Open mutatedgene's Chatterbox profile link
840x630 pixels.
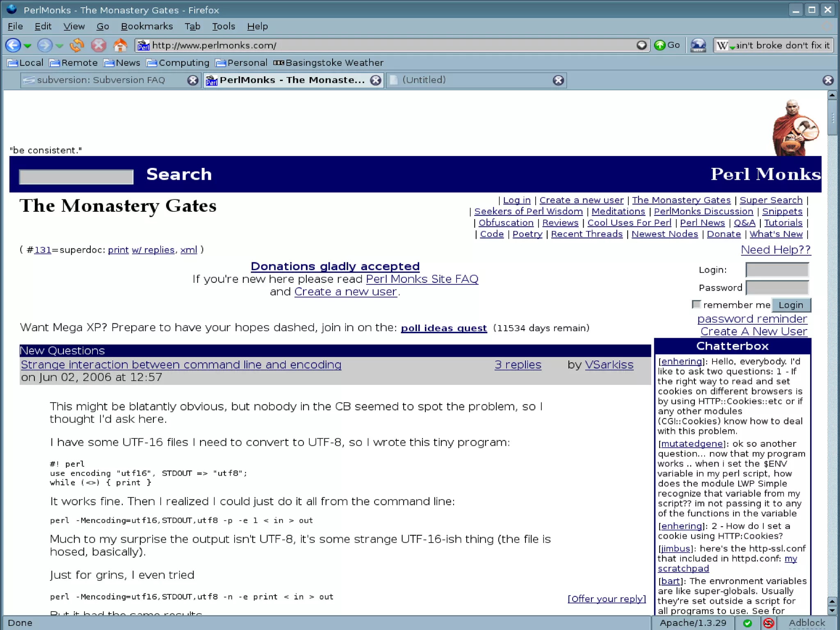pyautogui.click(x=692, y=444)
